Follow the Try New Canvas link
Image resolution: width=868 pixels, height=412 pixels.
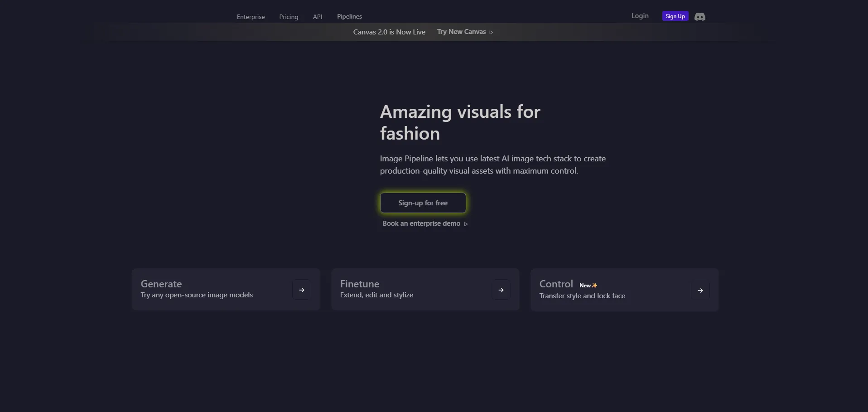pyautogui.click(x=461, y=32)
